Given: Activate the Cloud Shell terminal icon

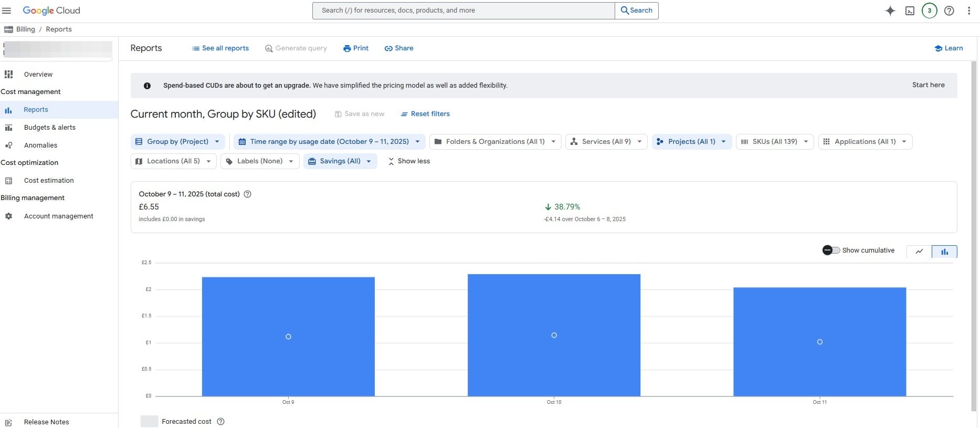Looking at the screenshot, I should [x=910, y=11].
